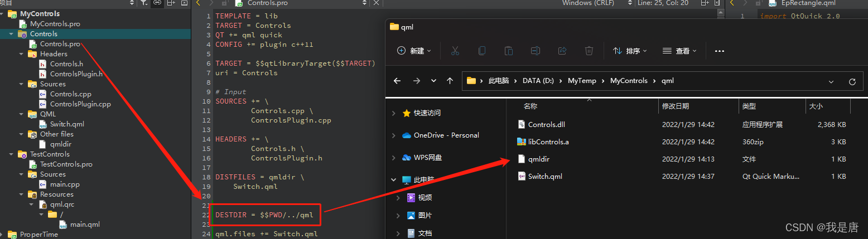Open main.cpp in TestControls sources
The height and width of the screenshot is (239, 868).
pos(65,184)
